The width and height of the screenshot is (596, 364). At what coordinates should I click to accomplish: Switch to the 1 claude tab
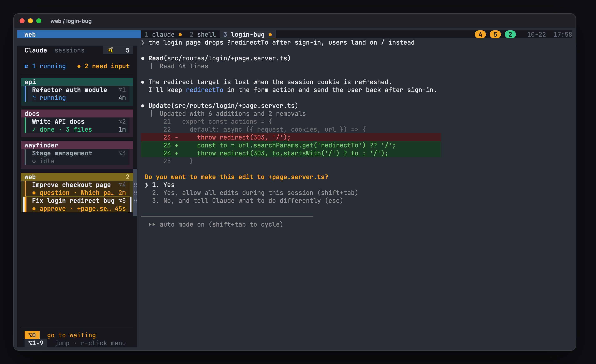163,35
